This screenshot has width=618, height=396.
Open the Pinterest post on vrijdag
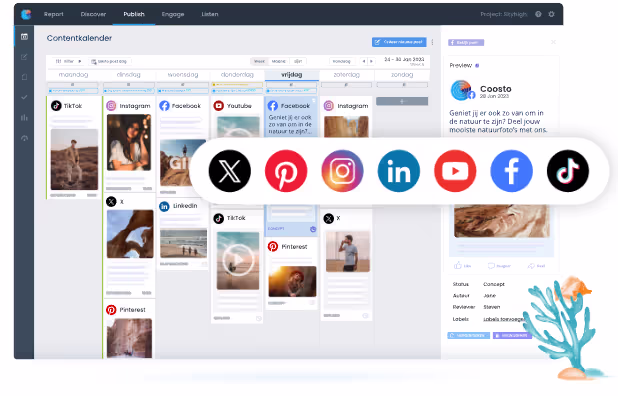(x=291, y=274)
